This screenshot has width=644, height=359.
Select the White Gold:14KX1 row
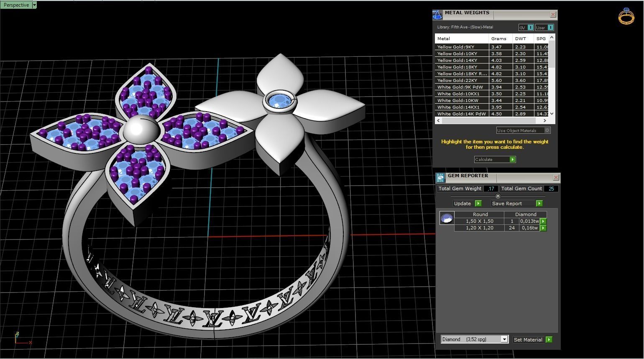[492, 107]
